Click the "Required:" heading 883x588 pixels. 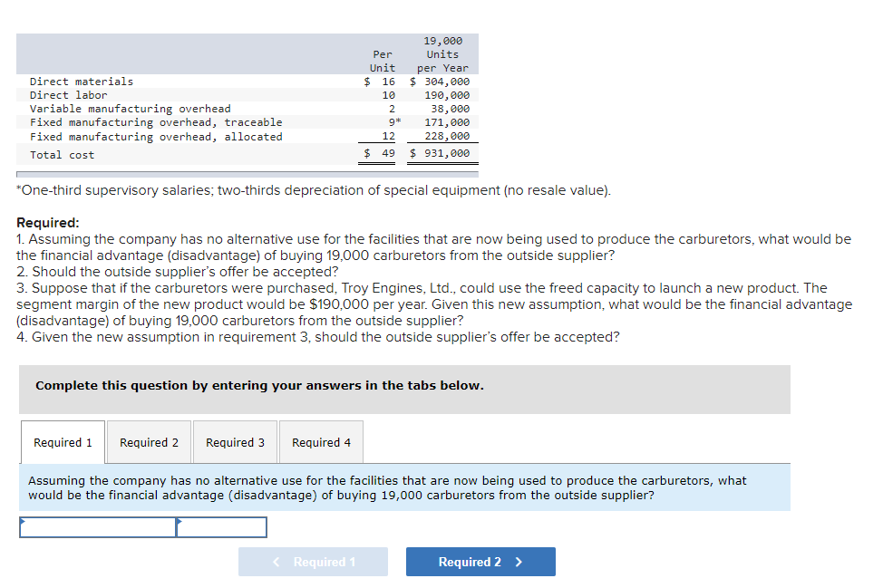pos(48,222)
